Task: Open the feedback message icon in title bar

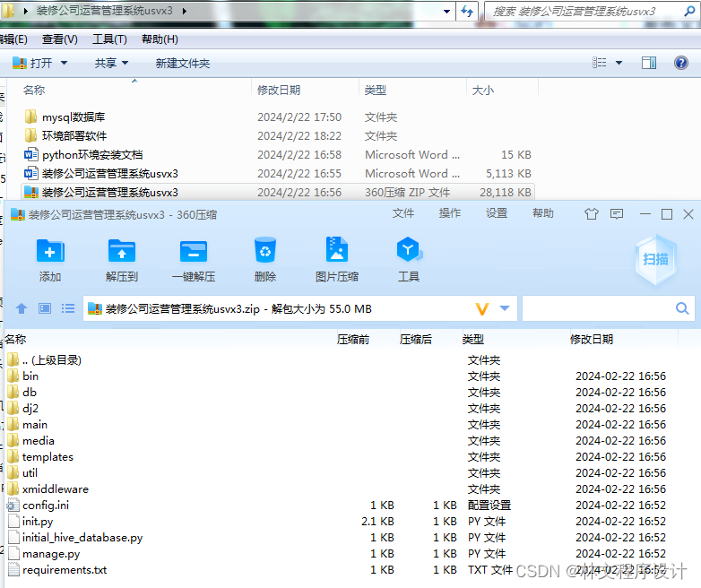Action: (x=617, y=214)
